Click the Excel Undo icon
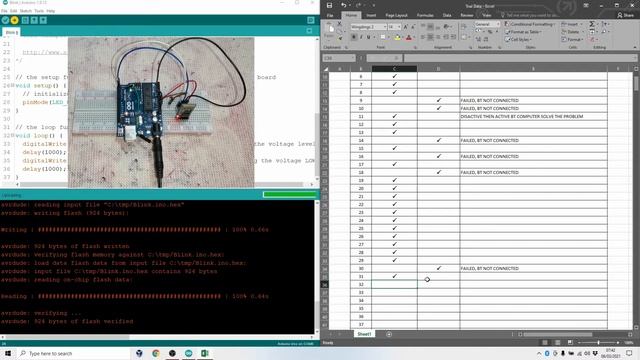Viewport: 640px width, 360px height. (343, 5)
